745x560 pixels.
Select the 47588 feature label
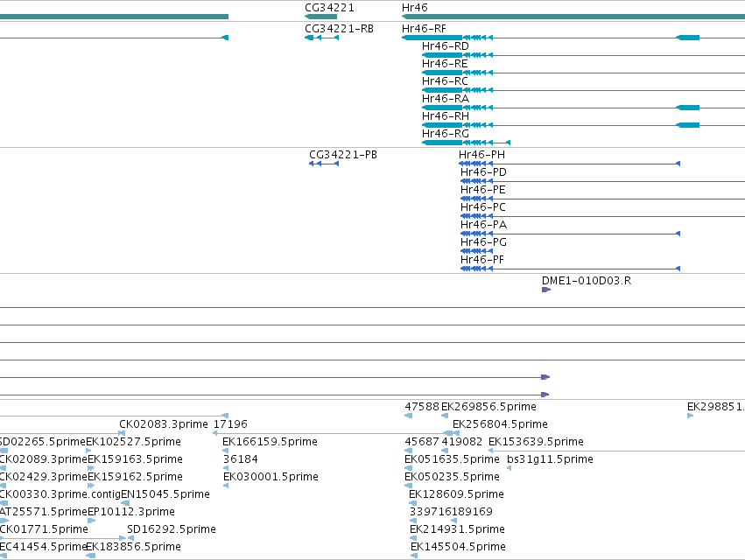pyautogui.click(x=422, y=407)
